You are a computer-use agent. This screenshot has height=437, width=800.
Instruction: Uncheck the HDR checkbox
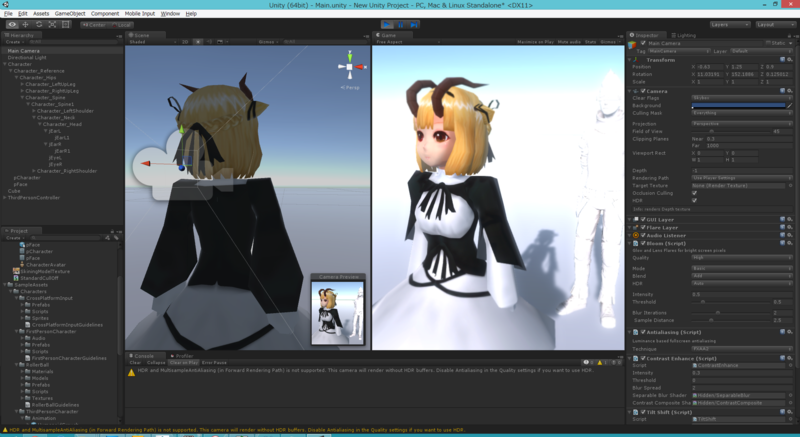click(694, 200)
